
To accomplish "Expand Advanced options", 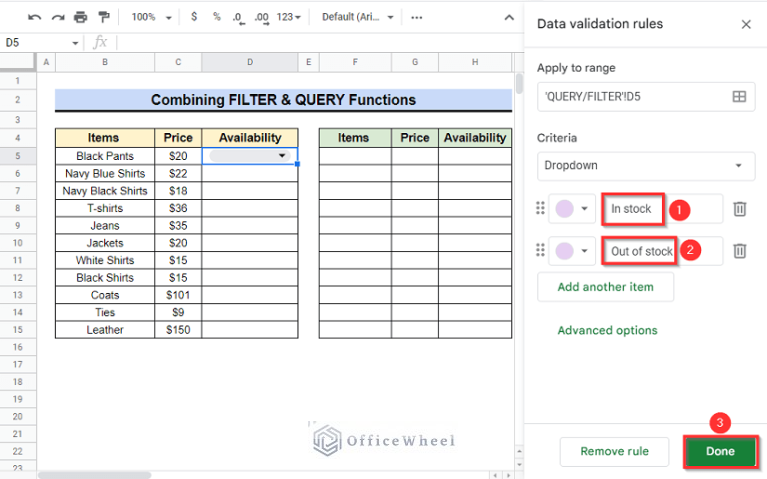I will (608, 330).
